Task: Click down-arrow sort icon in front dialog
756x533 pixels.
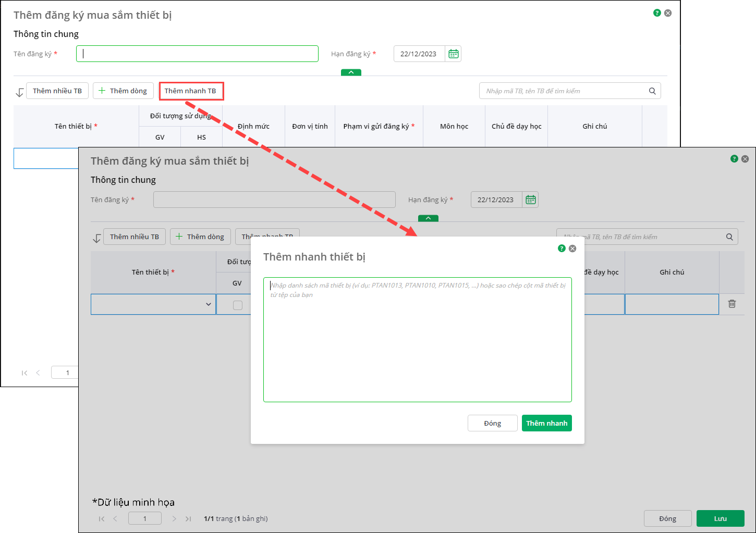Action: pyautogui.click(x=96, y=238)
